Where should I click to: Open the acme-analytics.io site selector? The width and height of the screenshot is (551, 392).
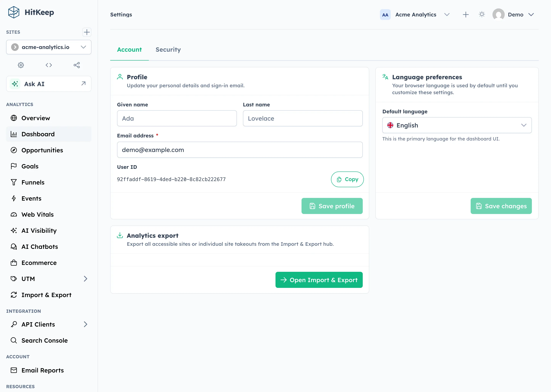[x=49, y=47]
